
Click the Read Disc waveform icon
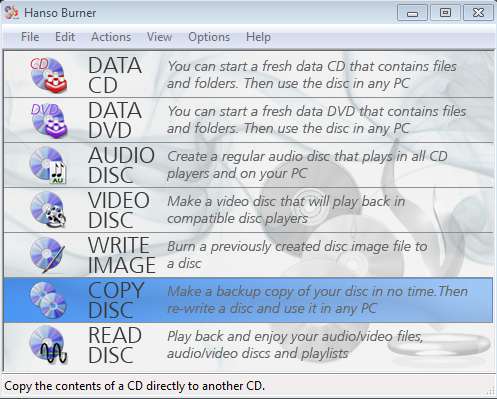point(48,345)
